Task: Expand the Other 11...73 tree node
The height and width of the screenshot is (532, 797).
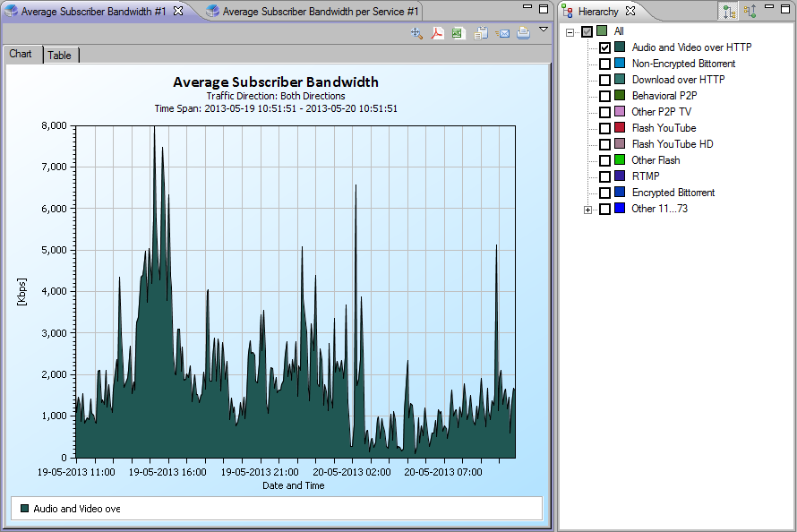Action: point(587,210)
